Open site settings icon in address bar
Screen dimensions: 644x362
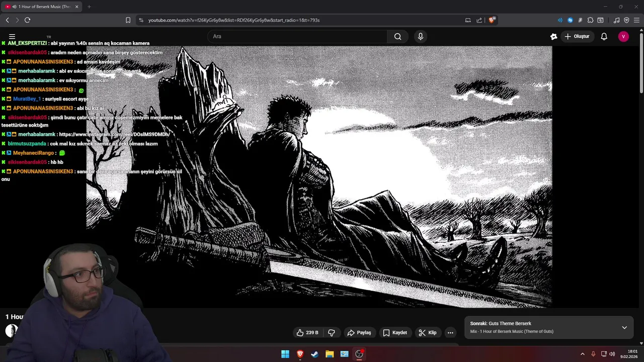(x=141, y=20)
